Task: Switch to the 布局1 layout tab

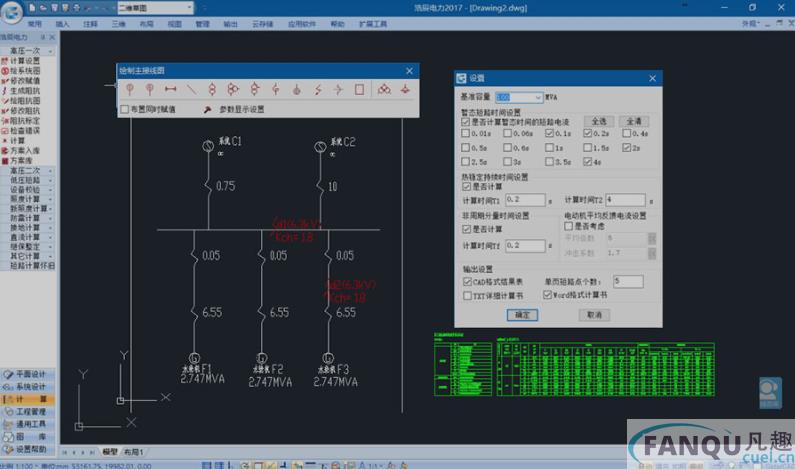Action: [133, 452]
